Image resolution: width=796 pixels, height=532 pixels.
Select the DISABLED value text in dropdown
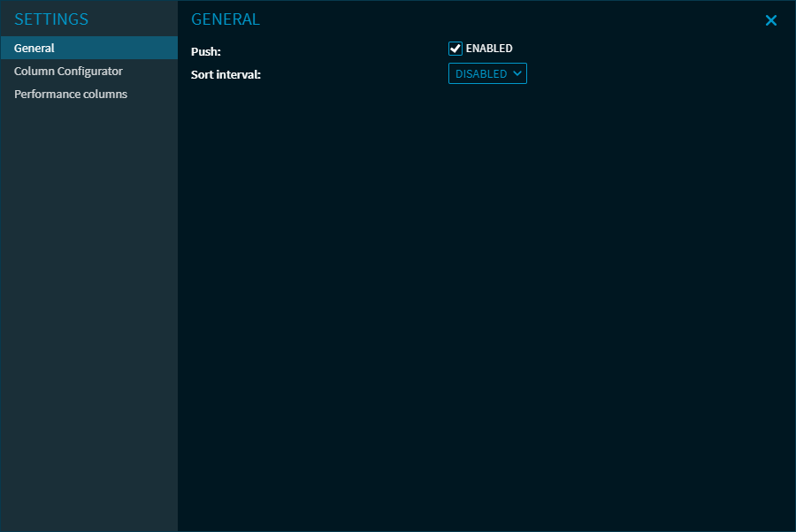tap(481, 74)
